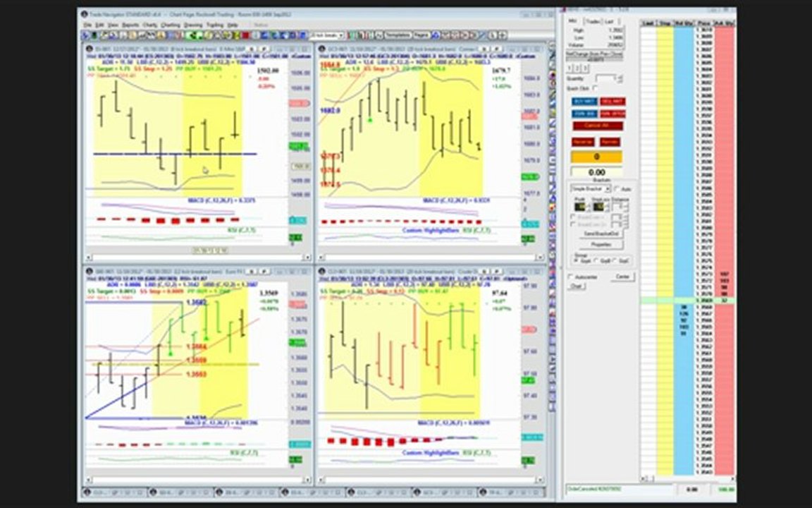
Task: Click the quantity preset button 3
Action: coord(584,68)
